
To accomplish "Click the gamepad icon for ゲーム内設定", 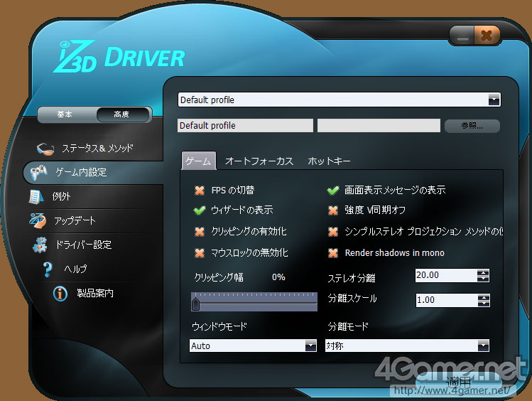I will pos(38,172).
